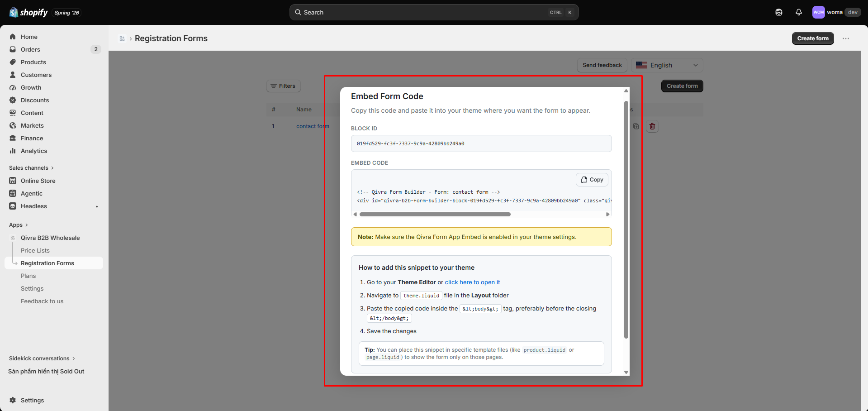The width and height of the screenshot is (868, 411).
Task: Click the Customers person icon
Action: (x=13, y=75)
